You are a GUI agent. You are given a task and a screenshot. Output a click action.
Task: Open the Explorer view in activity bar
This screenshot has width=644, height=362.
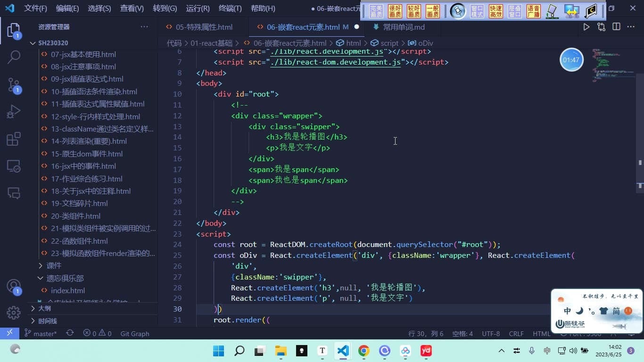[x=14, y=31]
